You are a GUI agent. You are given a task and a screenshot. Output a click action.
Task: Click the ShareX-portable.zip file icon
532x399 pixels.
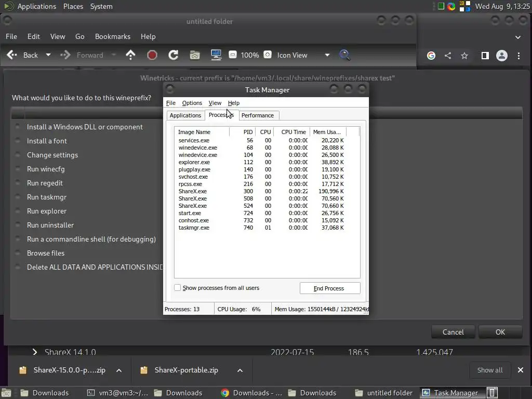tap(144, 370)
